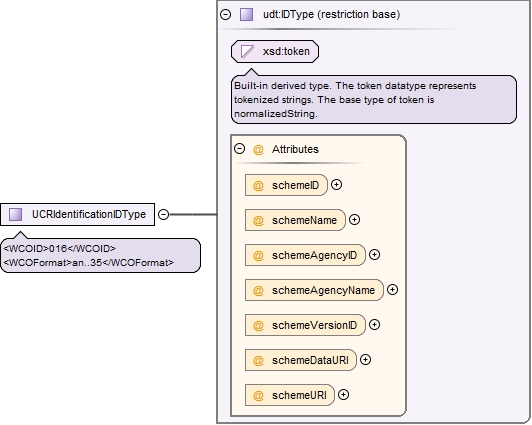Collapse the UCRIdentificationIDType node
The width and height of the screenshot is (532, 425).
coord(164,214)
